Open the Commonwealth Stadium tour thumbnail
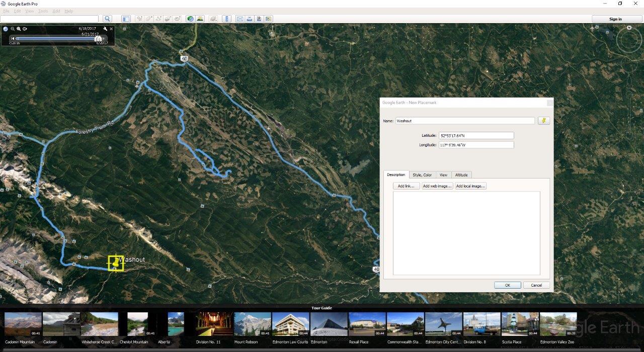This screenshot has width=644, height=352. point(406,324)
